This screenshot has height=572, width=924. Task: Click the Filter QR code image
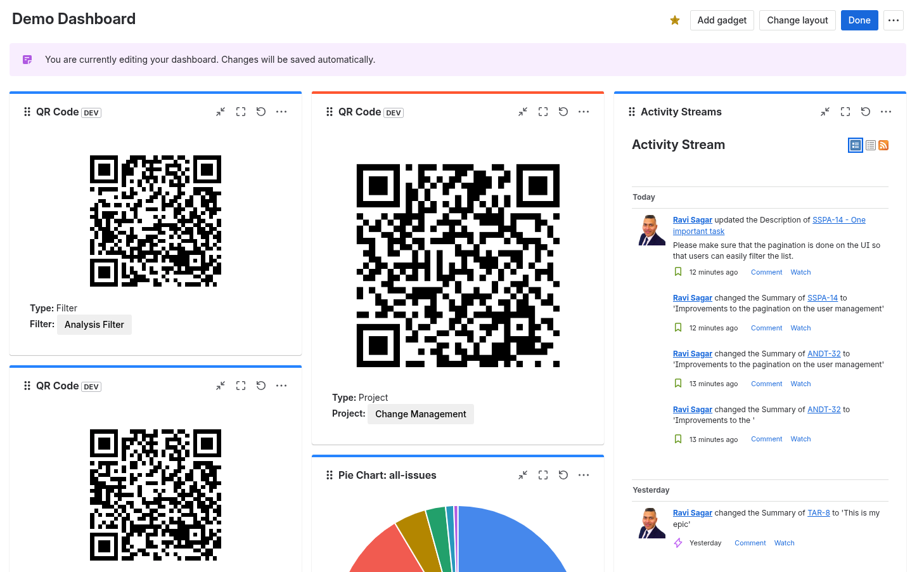(155, 221)
